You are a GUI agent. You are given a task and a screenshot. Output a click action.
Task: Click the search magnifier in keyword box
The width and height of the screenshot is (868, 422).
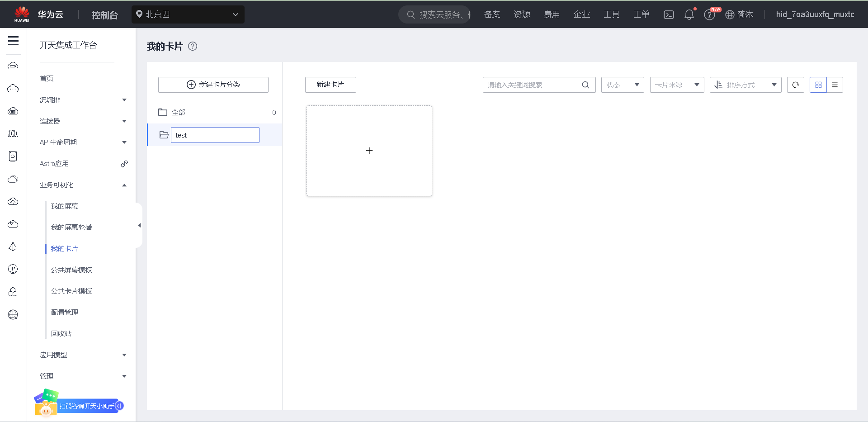pyautogui.click(x=585, y=85)
